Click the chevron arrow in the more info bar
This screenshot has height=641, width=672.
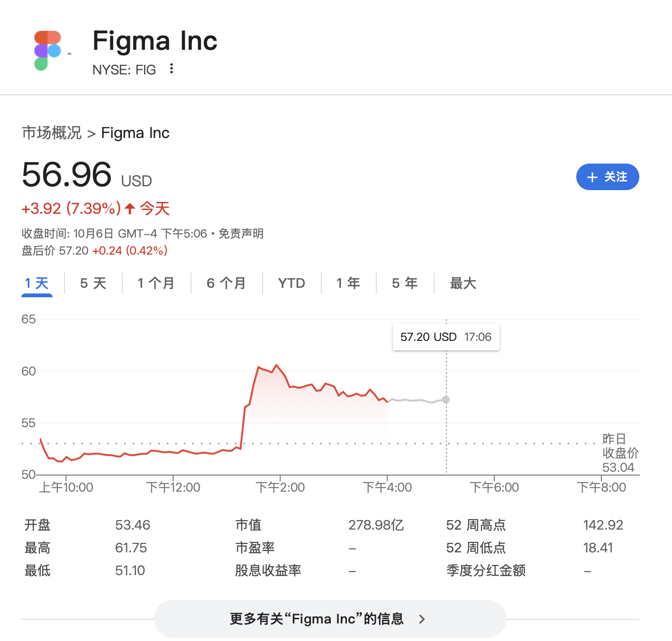tap(421, 619)
